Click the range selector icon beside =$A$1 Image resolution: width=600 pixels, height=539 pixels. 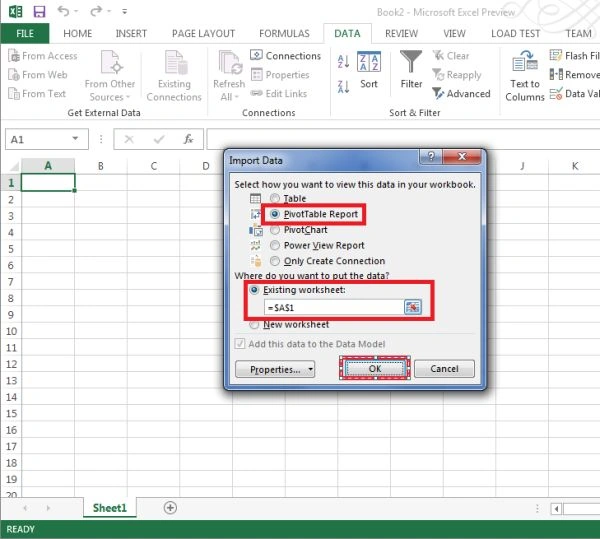pyautogui.click(x=412, y=307)
